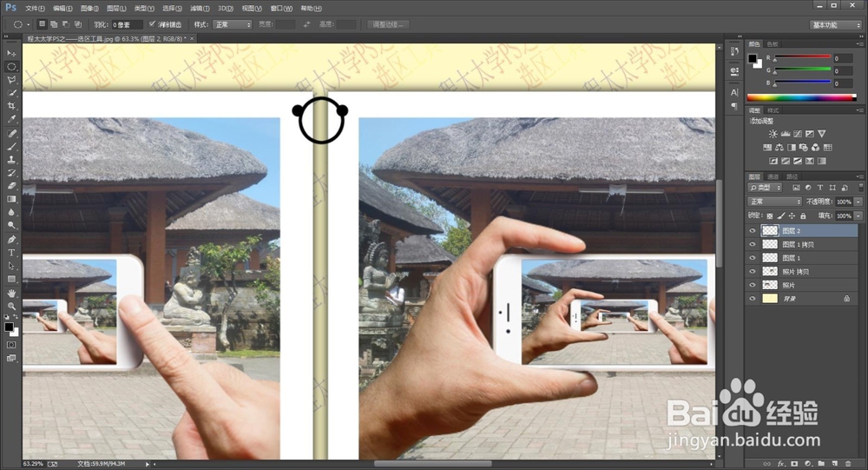Hide the 背景 layer via eye icon
The image size is (868, 470).
coord(753,299)
